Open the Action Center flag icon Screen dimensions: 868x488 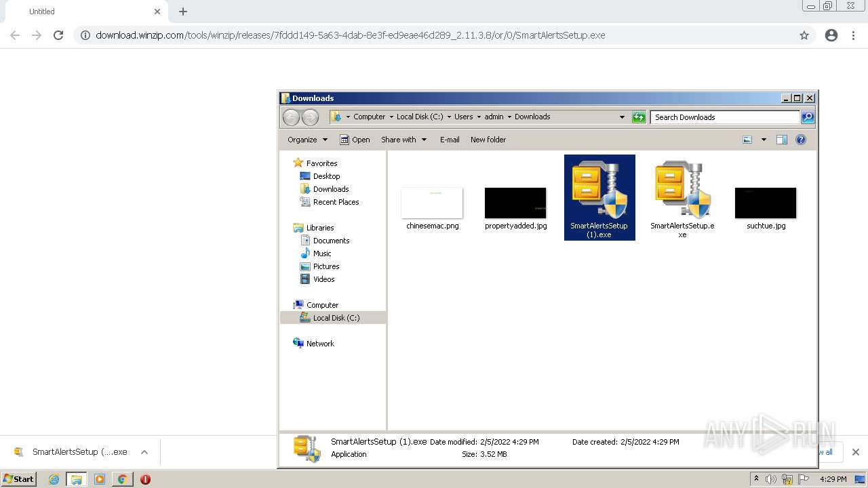pos(804,479)
